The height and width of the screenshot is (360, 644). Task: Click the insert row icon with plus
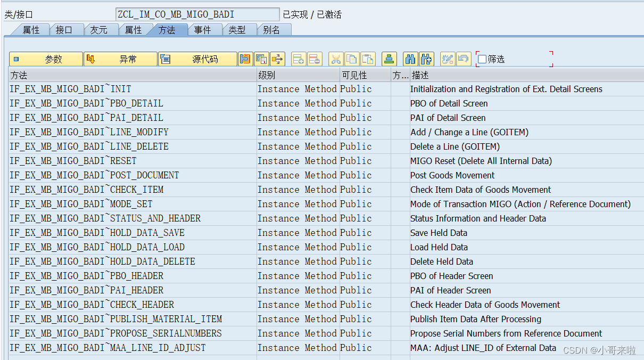tap(299, 59)
